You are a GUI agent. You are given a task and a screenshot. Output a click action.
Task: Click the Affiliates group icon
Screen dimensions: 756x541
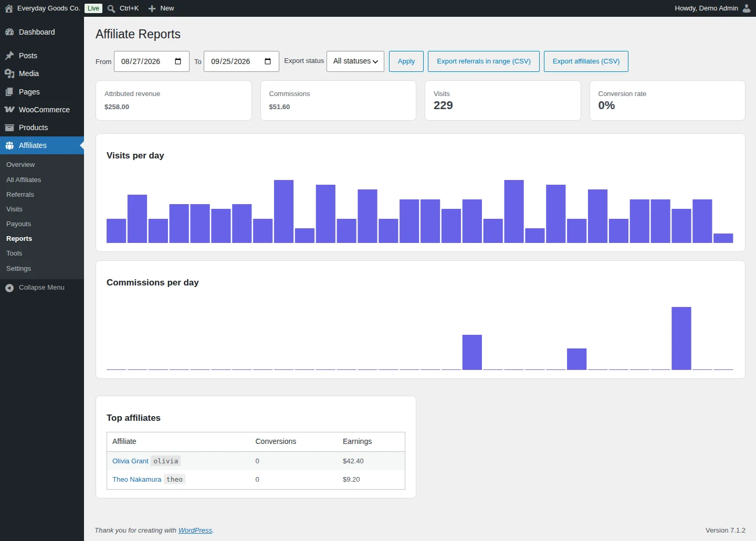coord(9,145)
